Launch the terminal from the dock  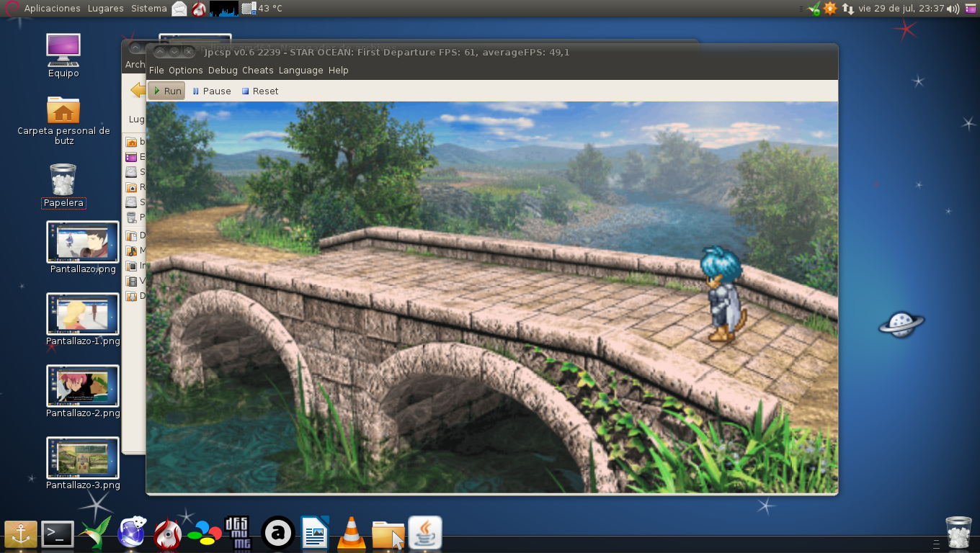[58, 534]
